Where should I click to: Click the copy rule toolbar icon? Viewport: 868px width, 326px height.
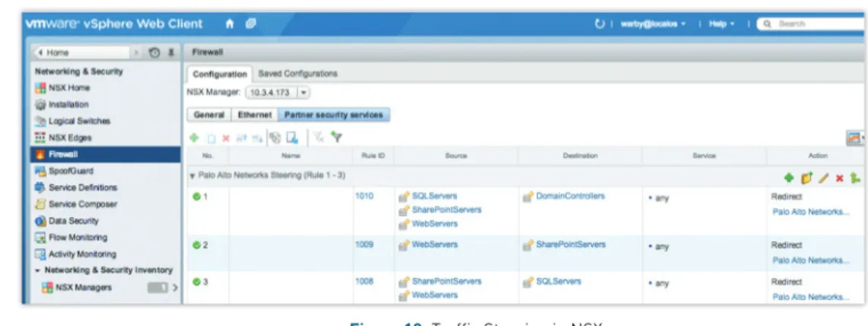211,139
